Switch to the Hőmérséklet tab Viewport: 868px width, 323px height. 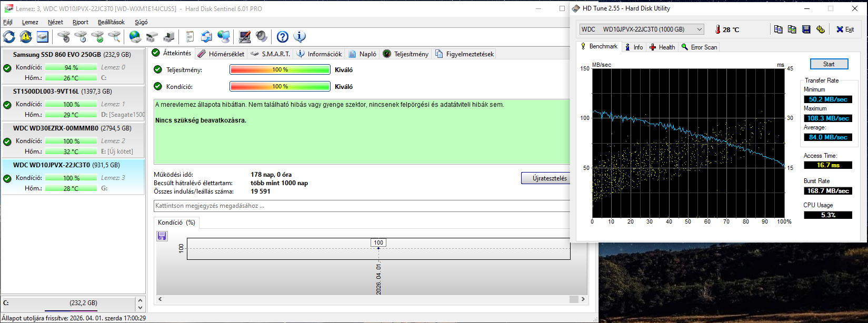coord(221,54)
